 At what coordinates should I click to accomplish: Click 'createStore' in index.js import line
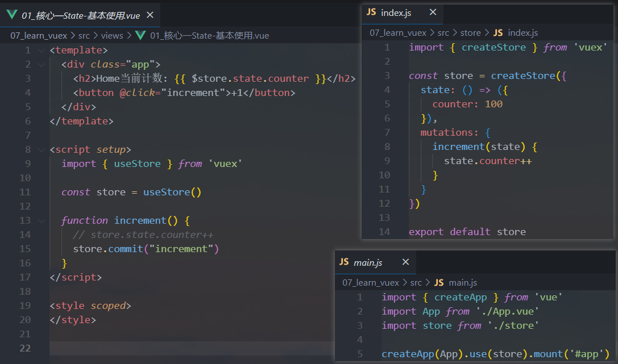tap(493, 47)
